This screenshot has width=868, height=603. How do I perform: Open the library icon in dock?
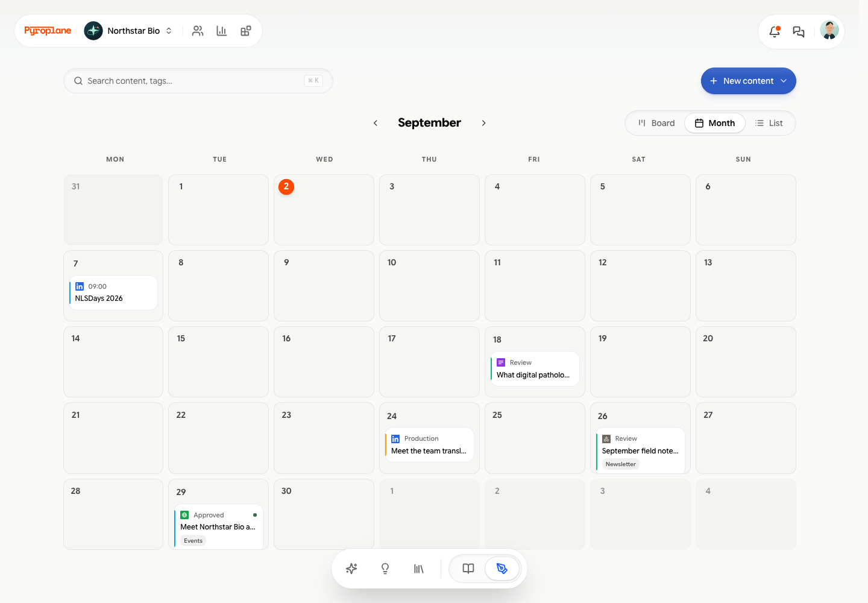pyautogui.click(x=419, y=569)
